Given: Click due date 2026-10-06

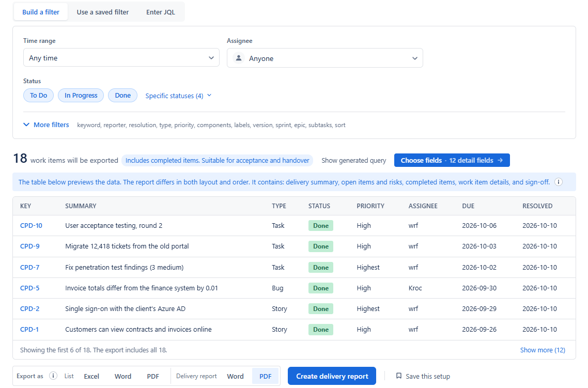Looking at the screenshot, I should tap(479, 225).
